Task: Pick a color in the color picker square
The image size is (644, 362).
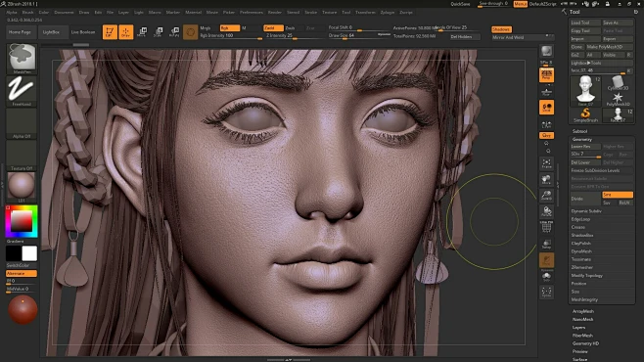Action: pyautogui.click(x=22, y=222)
